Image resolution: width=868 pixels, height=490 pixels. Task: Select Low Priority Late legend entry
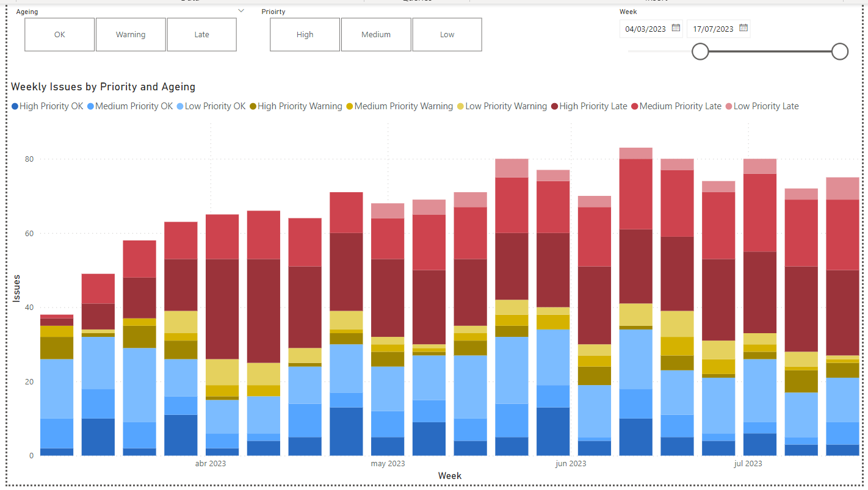[765, 106]
